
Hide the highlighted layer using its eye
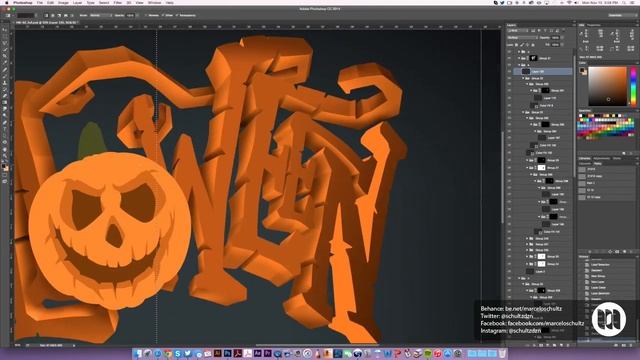(x=509, y=71)
